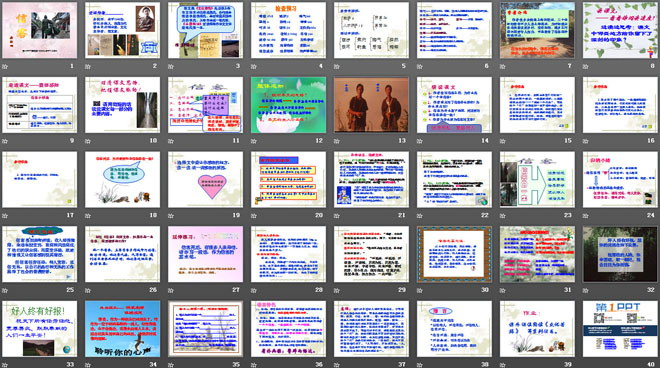Viewport: 660px width, 368px height.
Task: Click the star icon beneath slide 12
Action: tap(254, 141)
